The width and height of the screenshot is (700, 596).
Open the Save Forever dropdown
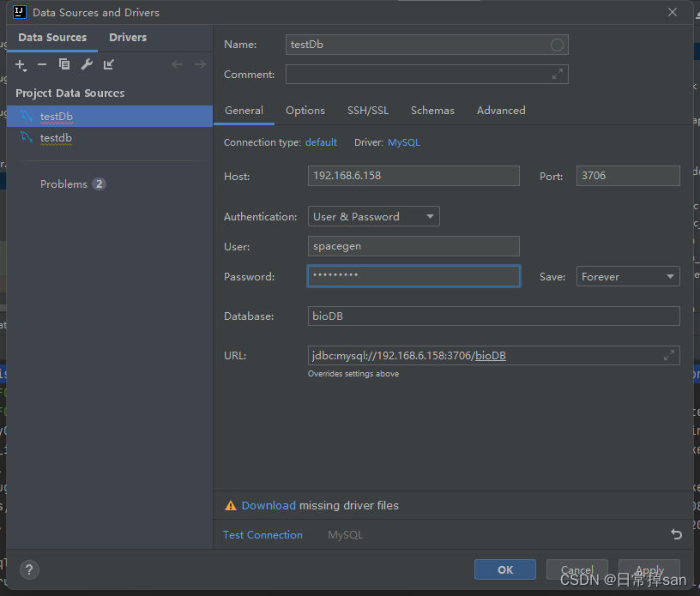pos(628,276)
